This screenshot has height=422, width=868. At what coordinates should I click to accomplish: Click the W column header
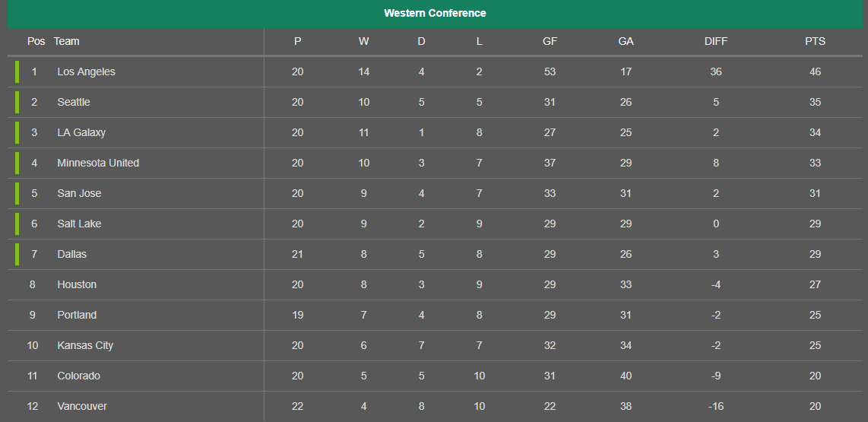(364, 42)
